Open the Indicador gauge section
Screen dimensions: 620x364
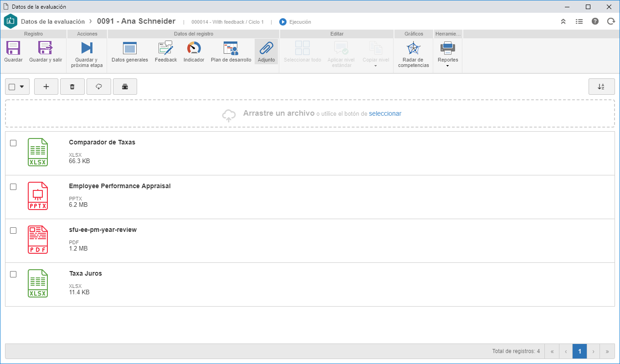pos(194,52)
